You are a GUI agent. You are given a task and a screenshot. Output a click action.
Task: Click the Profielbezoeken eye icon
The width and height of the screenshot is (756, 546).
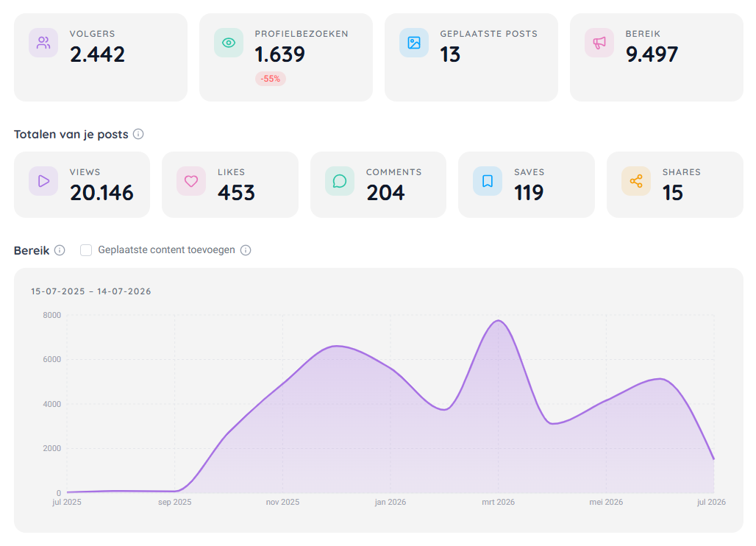(229, 43)
